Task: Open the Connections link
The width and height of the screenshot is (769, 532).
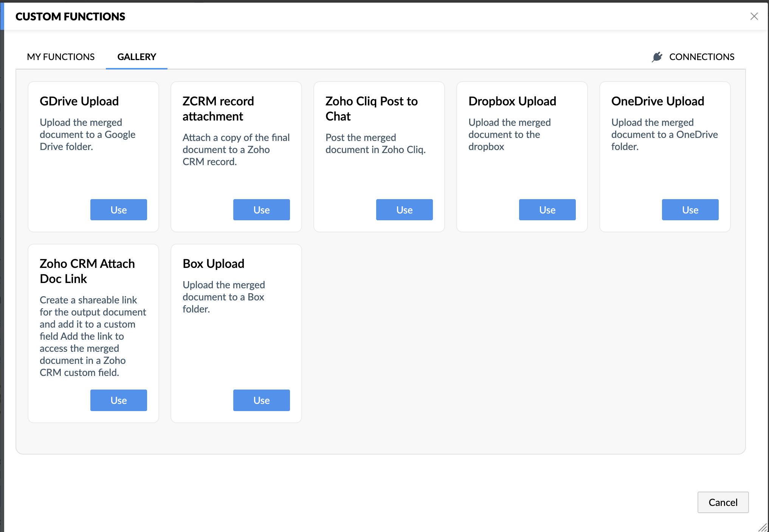Action: pyautogui.click(x=701, y=57)
